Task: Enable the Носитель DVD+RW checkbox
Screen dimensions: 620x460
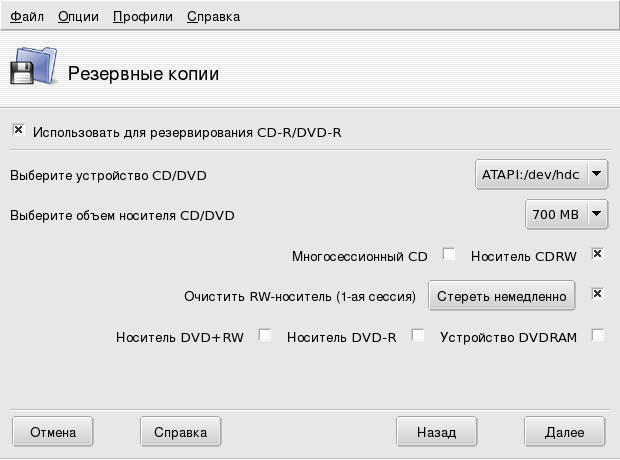Action: point(265,336)
